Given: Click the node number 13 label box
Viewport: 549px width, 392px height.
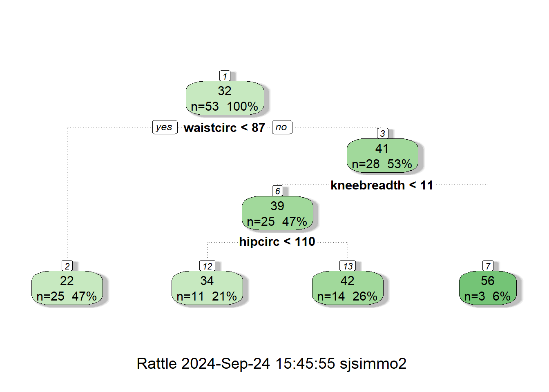Looking at the screenshot, I should coord(348,266).
